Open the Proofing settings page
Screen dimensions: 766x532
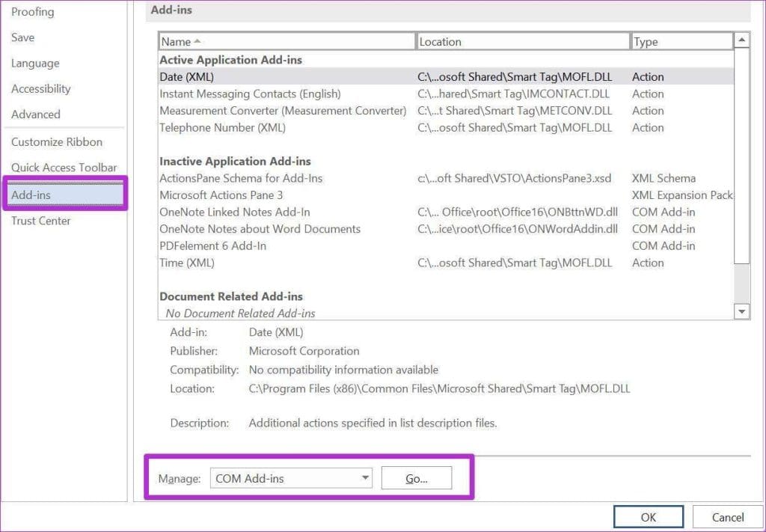(33, 11)
